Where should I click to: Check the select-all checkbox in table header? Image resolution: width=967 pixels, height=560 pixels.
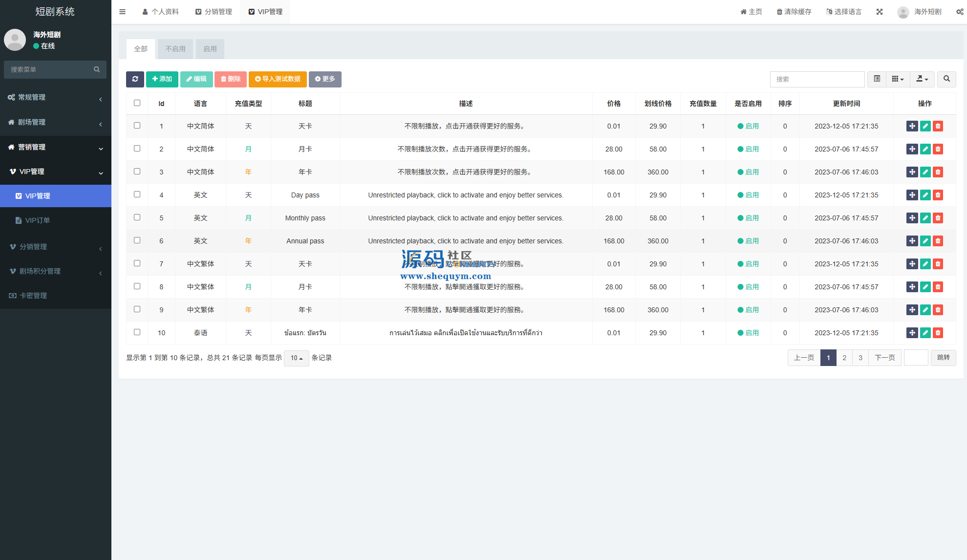click(137, 103)
